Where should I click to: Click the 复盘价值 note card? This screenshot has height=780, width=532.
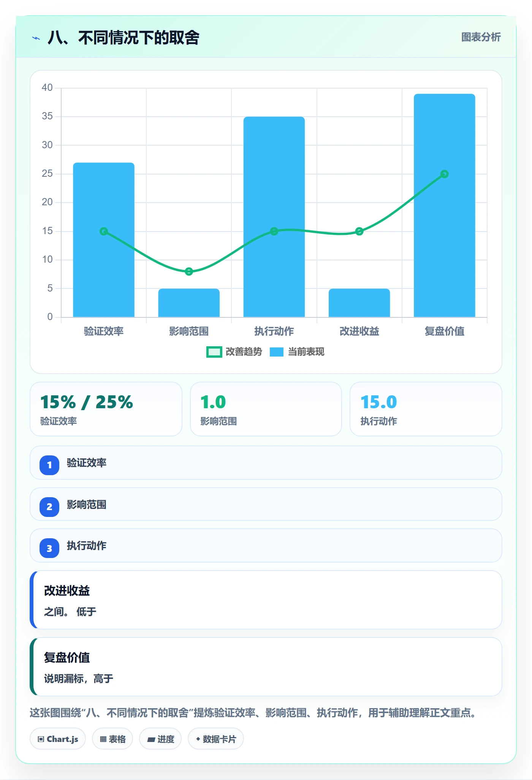click(x=266, y=667)
